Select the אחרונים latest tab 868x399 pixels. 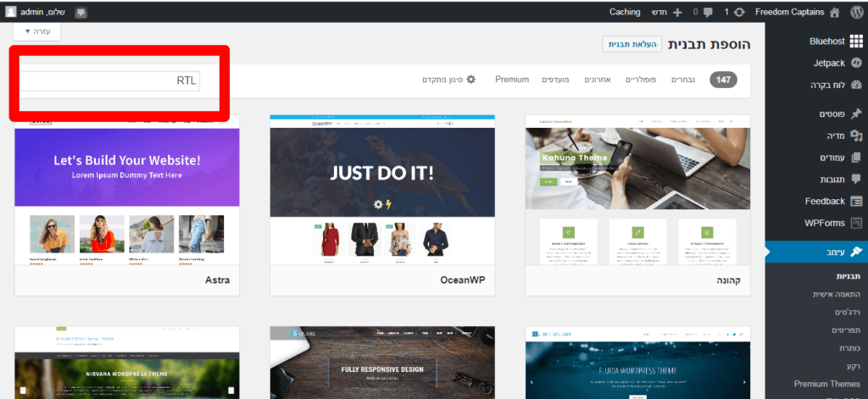(x=598, y=80)
